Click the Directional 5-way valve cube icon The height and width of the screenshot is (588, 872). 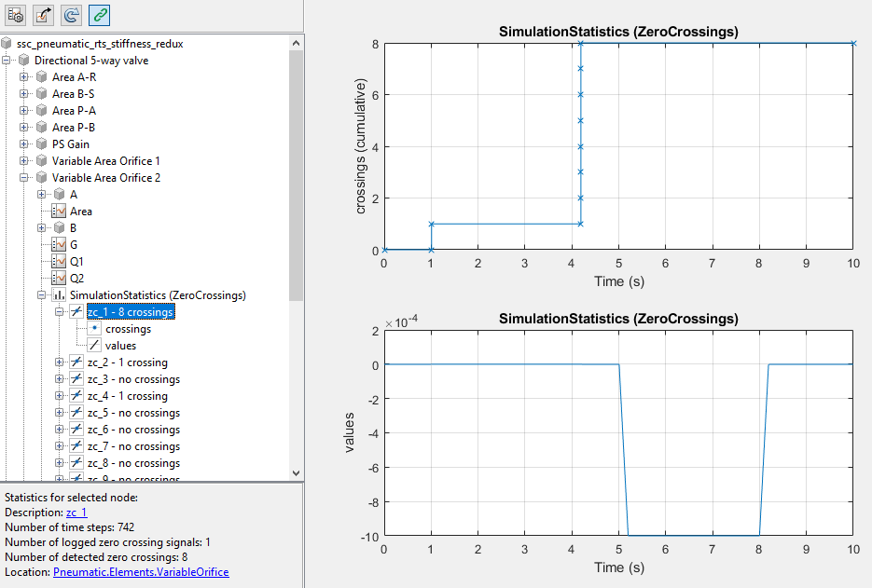[x=24, y=60]
